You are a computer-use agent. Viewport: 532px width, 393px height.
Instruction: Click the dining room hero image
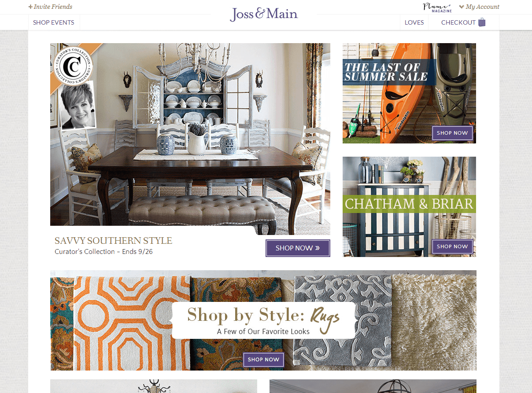pos(190,139)
